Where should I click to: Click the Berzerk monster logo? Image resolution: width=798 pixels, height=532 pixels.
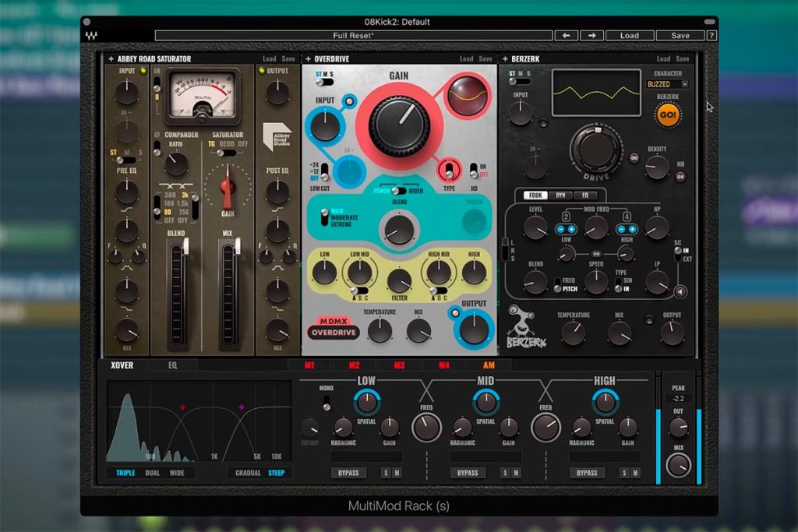point(526,326)
